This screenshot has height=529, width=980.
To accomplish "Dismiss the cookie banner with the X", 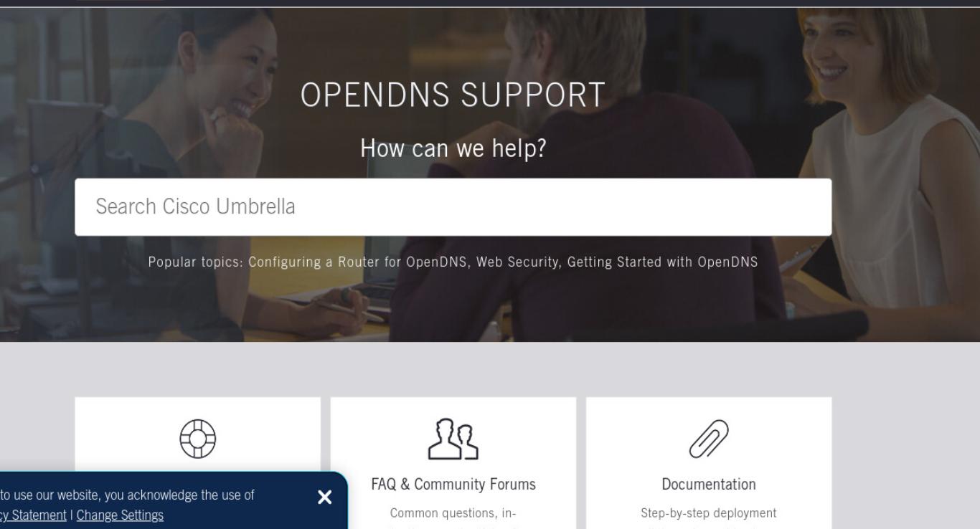I will (324, 497).
